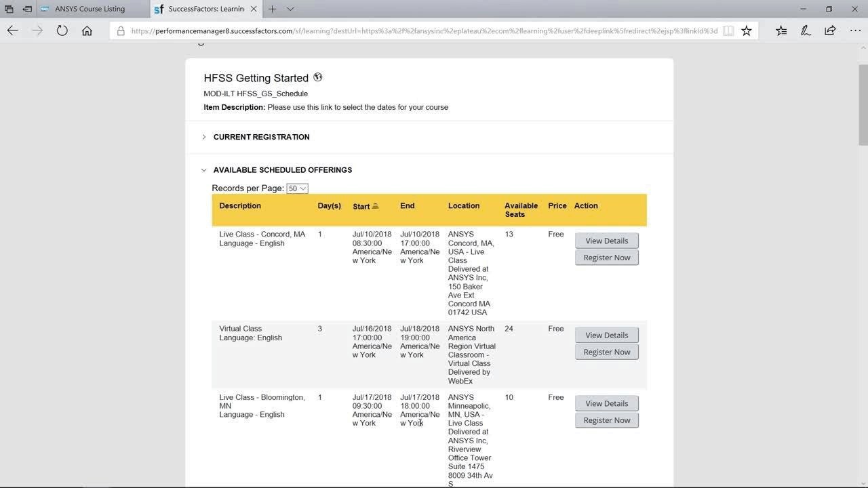This screenshot has height=488, width=868.
Task: Click 'Live Class - Concord, MA' description
Action: (262, 234)
